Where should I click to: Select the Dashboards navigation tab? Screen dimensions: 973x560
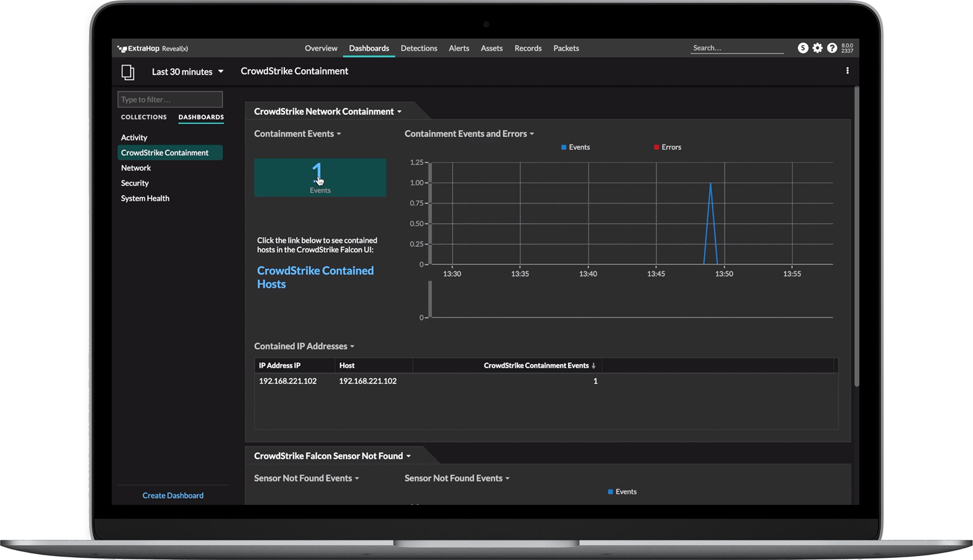coord(369,48)
